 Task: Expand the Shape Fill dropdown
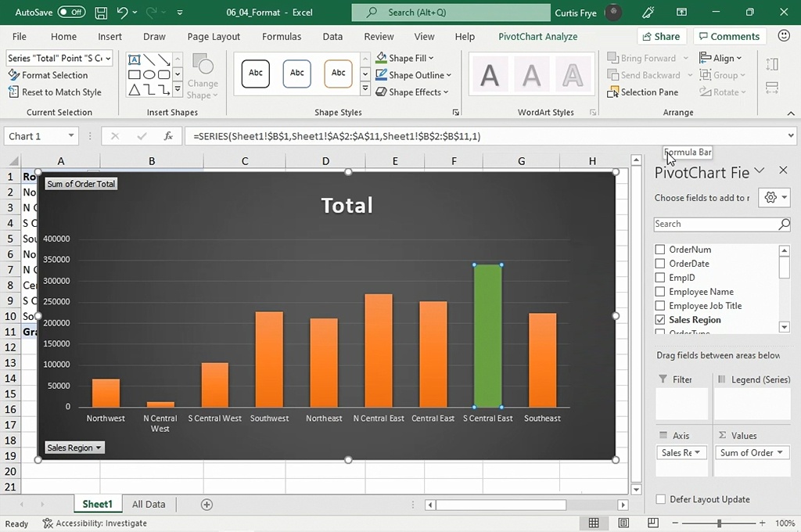pyautogui.click(x=431, y=59)
